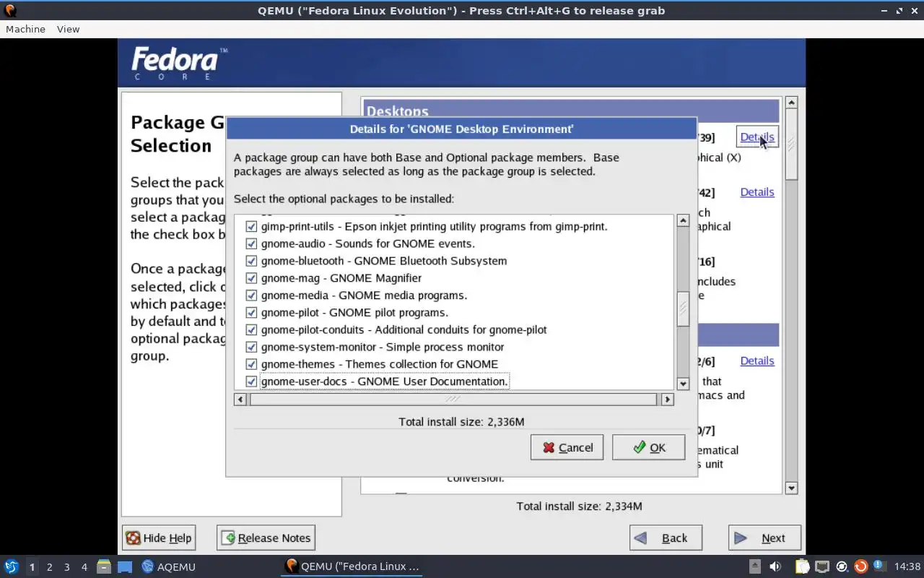Toggle the gnome-themes package checkbox

(x=251, y=364)
